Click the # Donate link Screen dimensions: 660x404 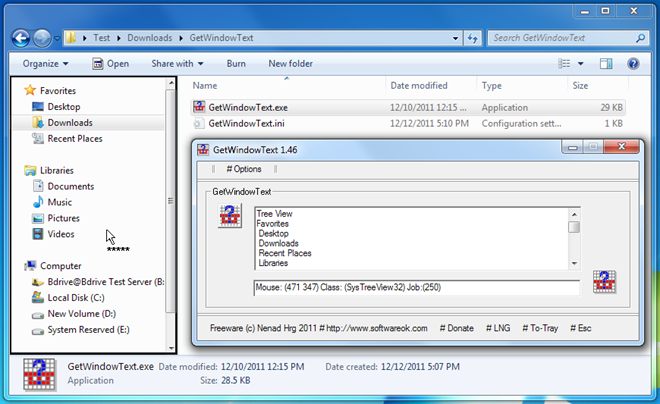pyautogui.click(x=457, y=328)
